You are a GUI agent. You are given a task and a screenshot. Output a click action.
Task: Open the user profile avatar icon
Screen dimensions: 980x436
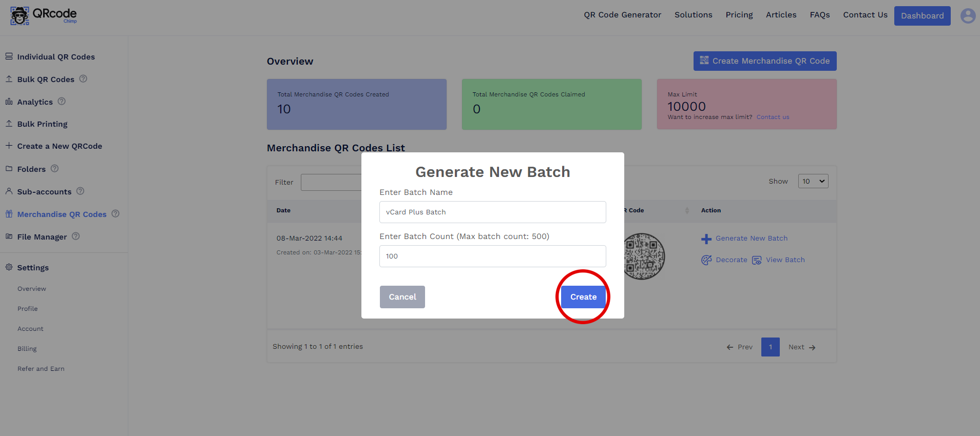968,16
